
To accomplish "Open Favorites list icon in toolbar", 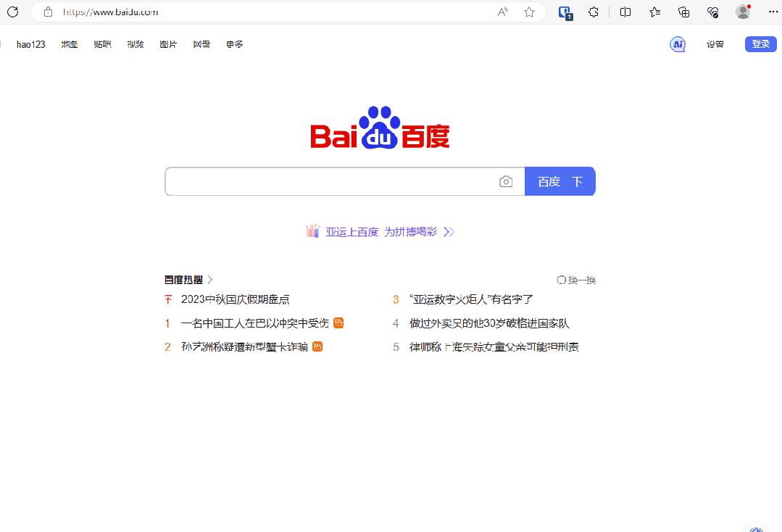I will click(654, 12).
